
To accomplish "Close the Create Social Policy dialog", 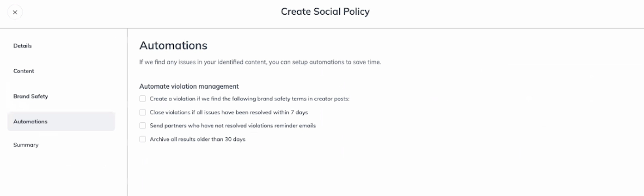I will 15,12.
